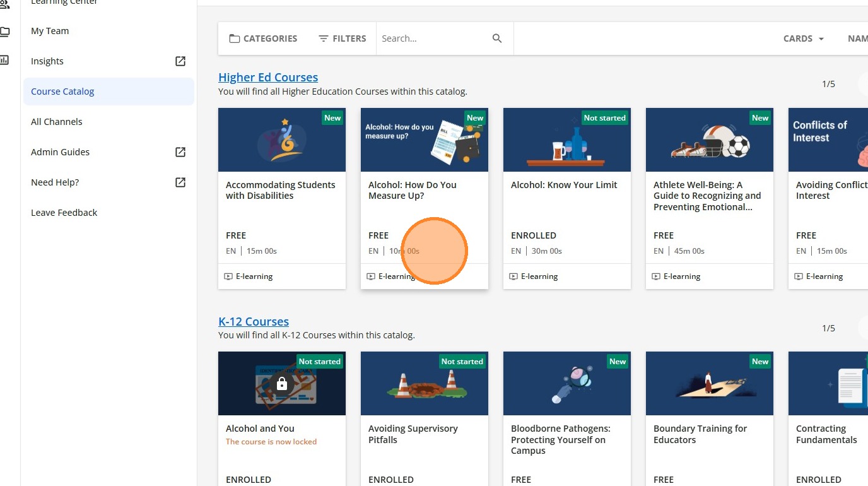Click the folder icon in left rail
This screenshot has height=486, width=868.
coord(5,32)
